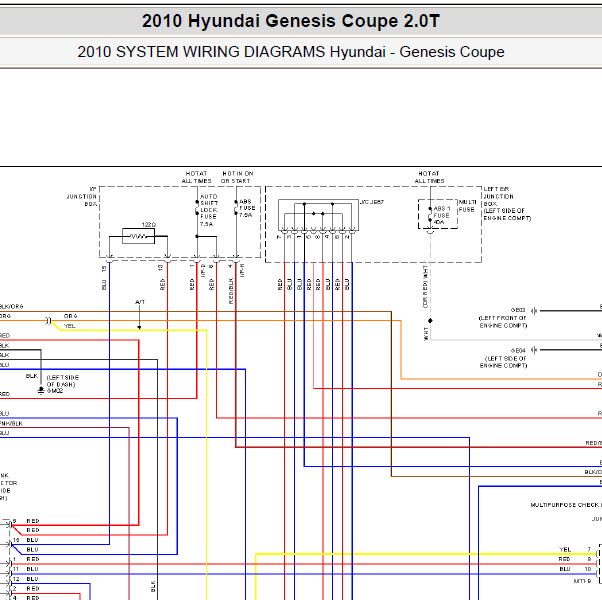The height and width of the screenshot is (600, 602).
Task: Click the 'GM02' ground label
Action: (55, 391)
